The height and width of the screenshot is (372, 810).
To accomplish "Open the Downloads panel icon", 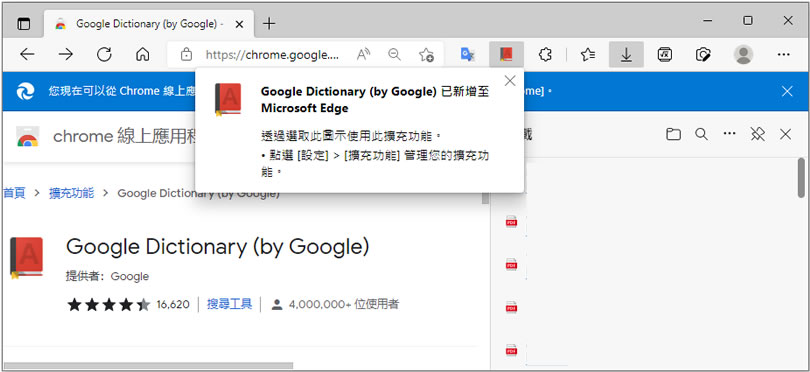I will tap(626, 54).
